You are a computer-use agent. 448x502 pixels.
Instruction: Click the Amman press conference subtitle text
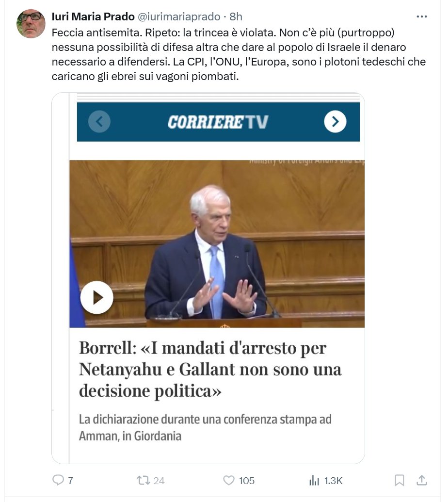[x=205, y=427]
